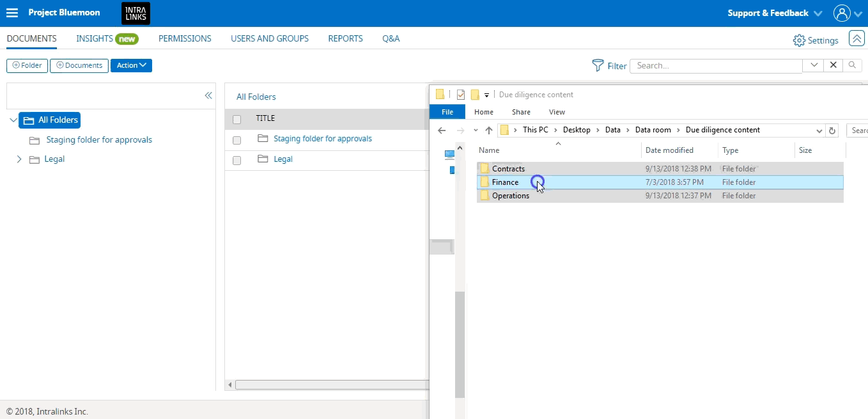Screen dimensions: 868x419
Task: Open the Action dropdown button
Action: [x=131, y=65]
